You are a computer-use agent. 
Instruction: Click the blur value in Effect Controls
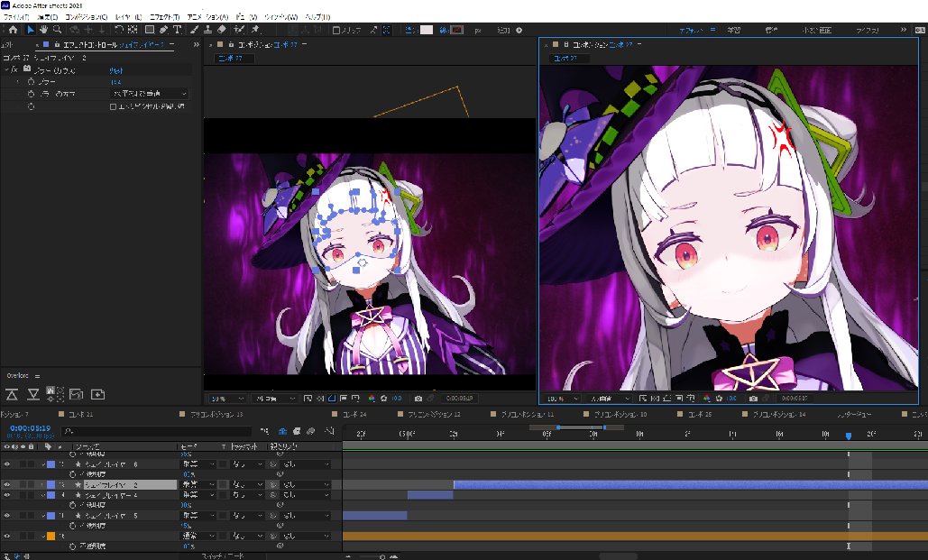[115, 82]
